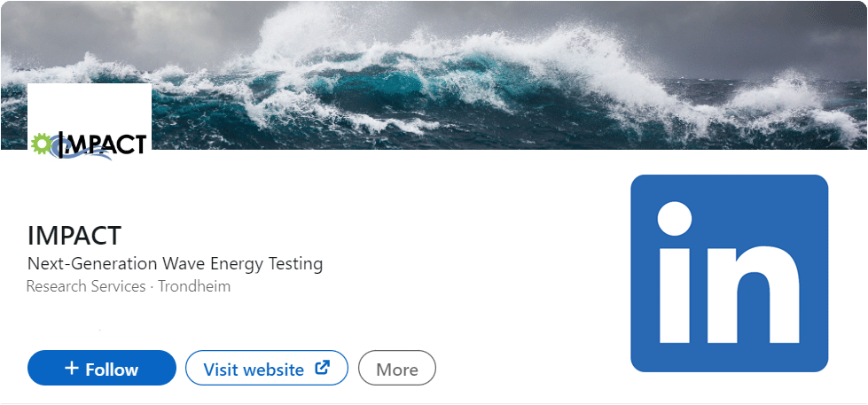Image resolution: width=868 pixels, height=405 pixels.
Task: Click the Research Services industry label
Action: [x=86, y=286]
